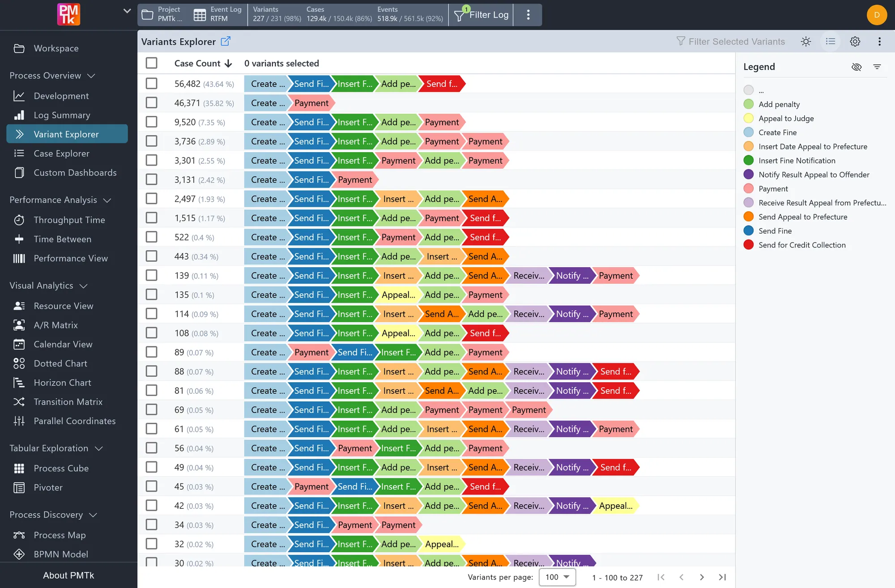Click the Pivoter table icon
895x588 pixels.
click(19, 488)
